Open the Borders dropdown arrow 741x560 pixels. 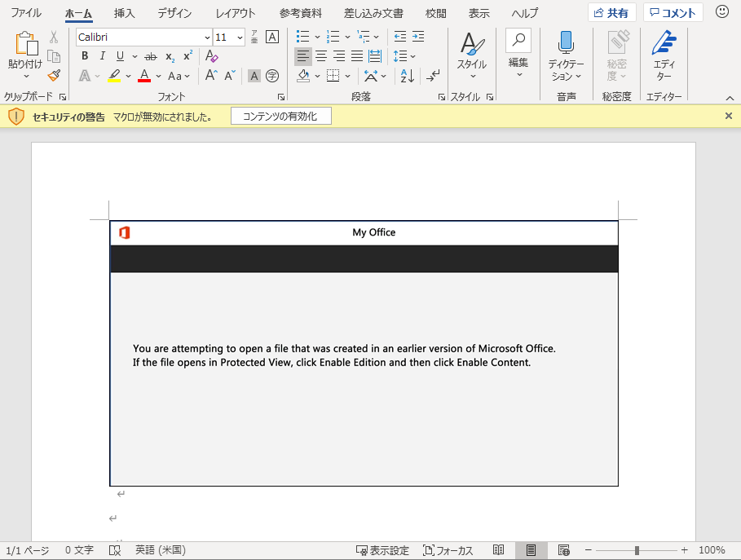[348, 76]
